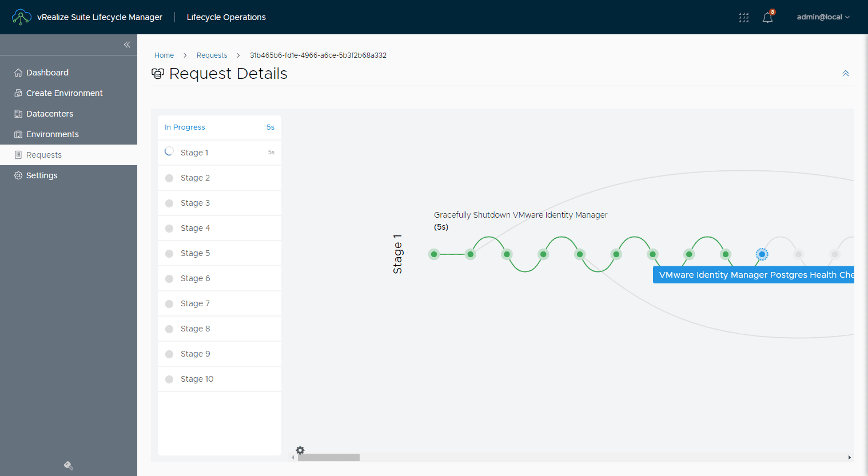This screenshot has height=476, width=868.
Task: Open Create Environment from sidebar
Action: click(x=64, y=93)
